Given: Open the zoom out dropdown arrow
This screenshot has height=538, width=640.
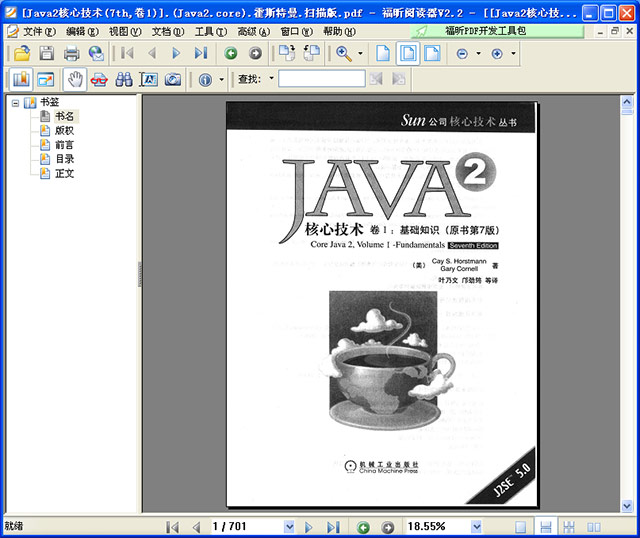Looking at the screenshot, I should (x=478, y=53).
